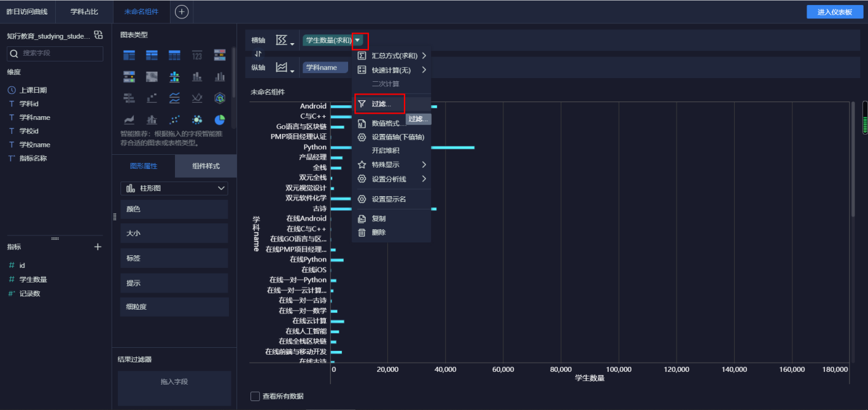Viewport: 868px width, 410px height.
Task: Choose 过滤... from the context menu
Action: pyautogui.click(x=391, y=103)
